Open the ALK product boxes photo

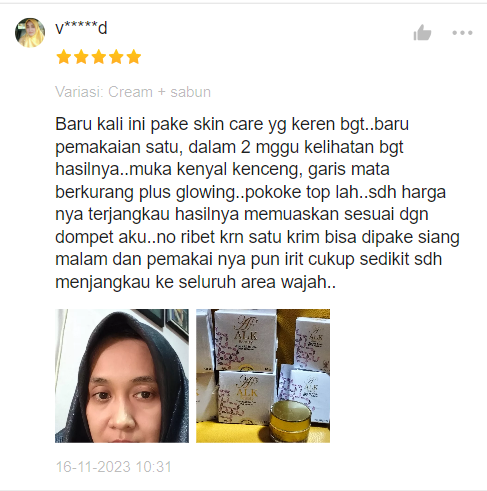coord(263,376)
